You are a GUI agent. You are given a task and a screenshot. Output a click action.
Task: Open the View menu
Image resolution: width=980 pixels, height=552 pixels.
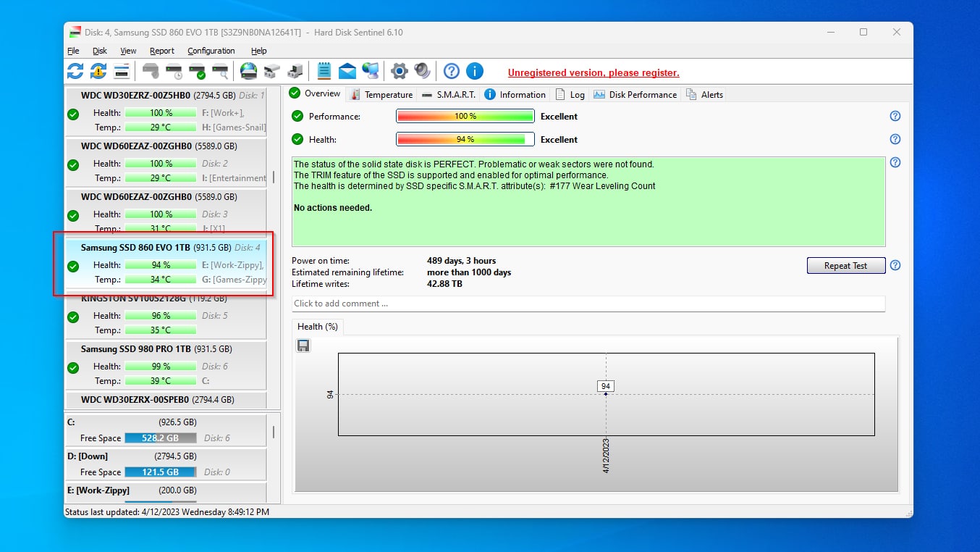pos(128,51)
